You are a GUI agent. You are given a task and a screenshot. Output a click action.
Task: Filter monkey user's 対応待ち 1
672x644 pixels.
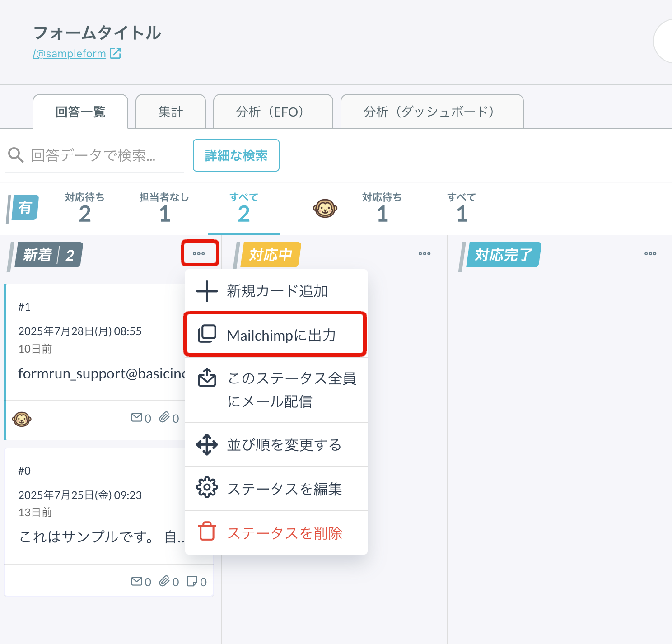[382, 208]
